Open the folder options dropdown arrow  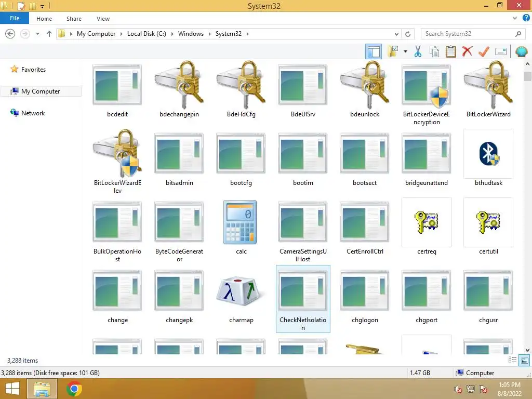point(405,51)
